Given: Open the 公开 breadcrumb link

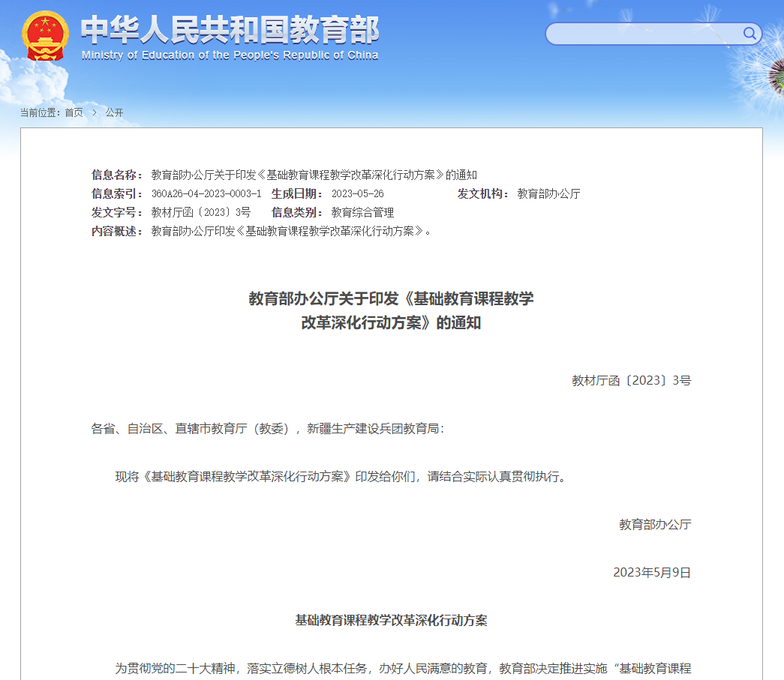Looking at the screenshot, I should 114,112.
